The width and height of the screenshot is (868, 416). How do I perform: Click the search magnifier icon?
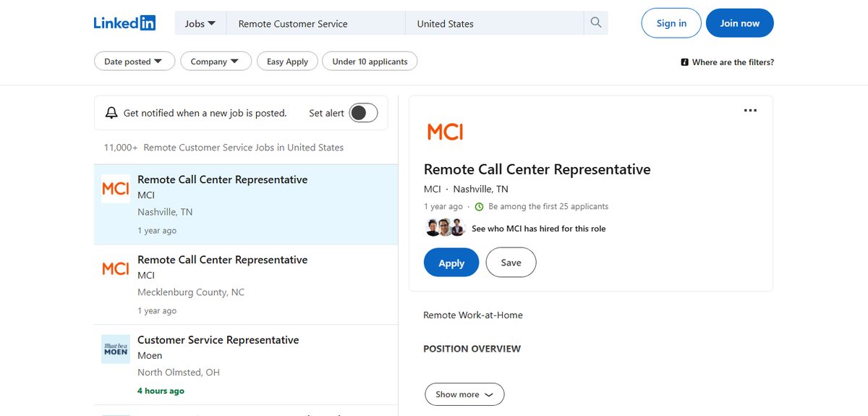[596, 23]
